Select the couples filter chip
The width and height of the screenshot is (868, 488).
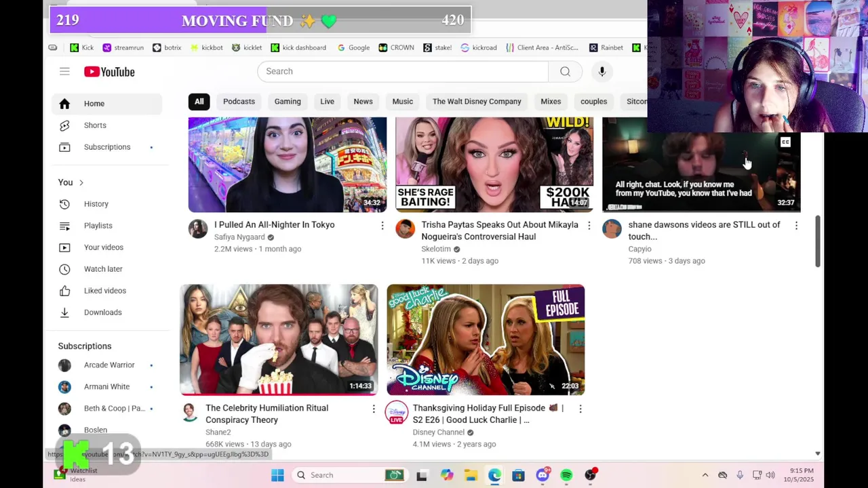[593, 102]
